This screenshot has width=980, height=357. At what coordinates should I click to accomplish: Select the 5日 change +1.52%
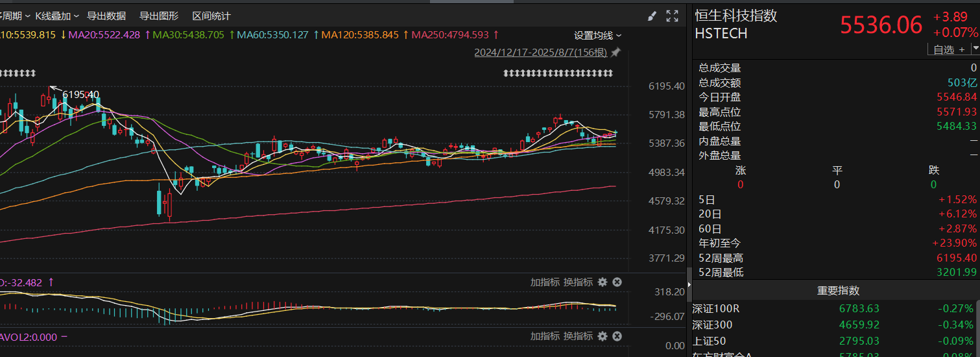coord(957,199)
